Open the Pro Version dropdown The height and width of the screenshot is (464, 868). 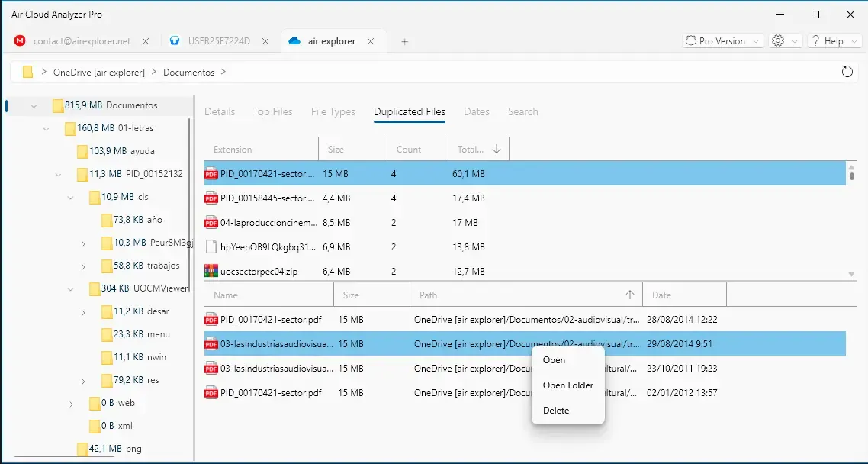tap(722, 41)
